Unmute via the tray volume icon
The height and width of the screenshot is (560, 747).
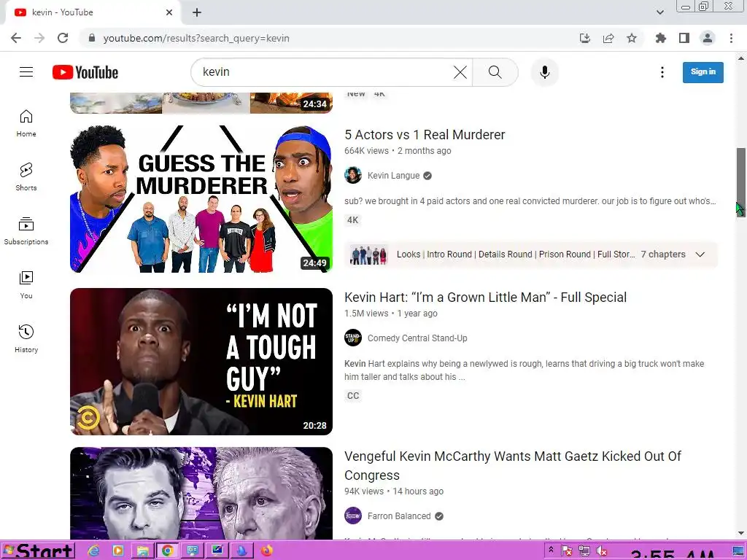point(602,551)
